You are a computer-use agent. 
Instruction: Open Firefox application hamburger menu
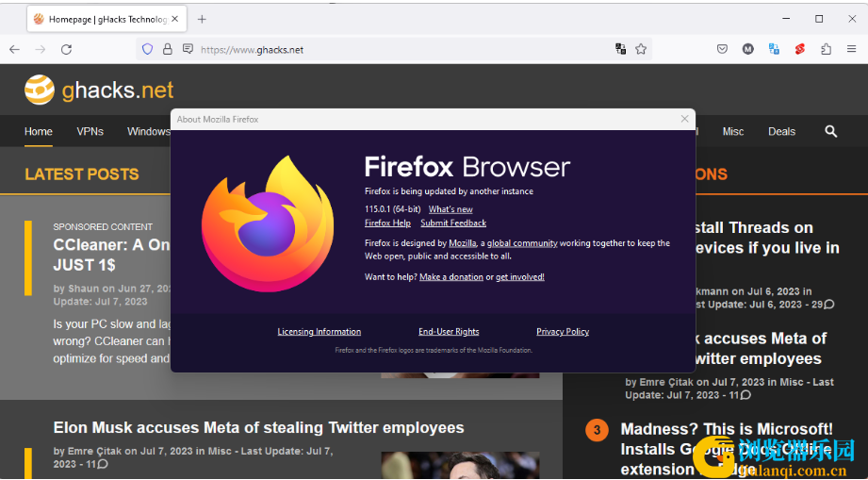[x=851, y=49]
